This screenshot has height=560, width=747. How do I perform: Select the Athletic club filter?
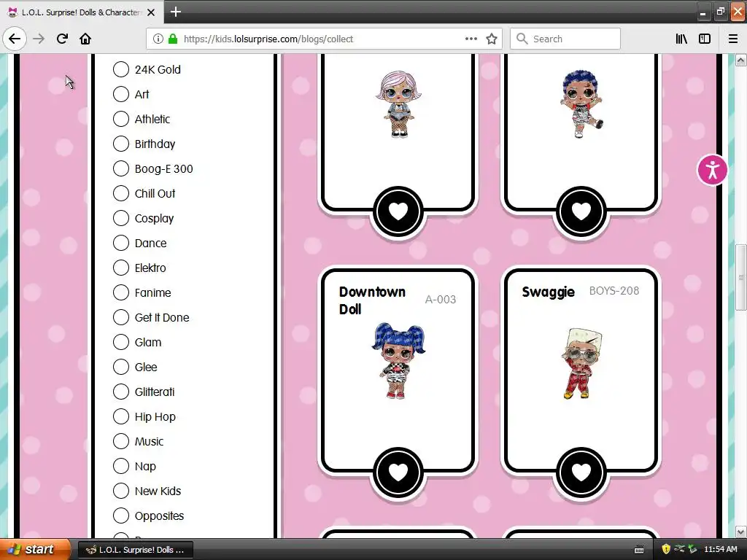coord(142,119)
